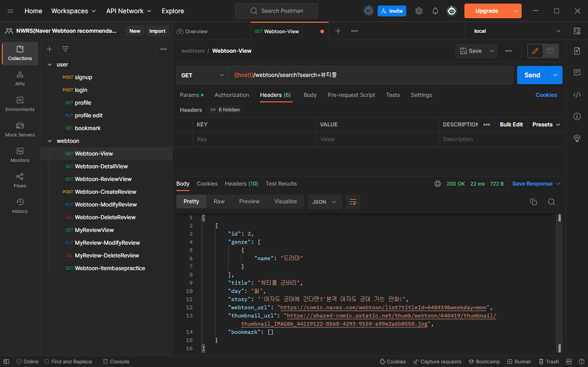Image resolution: width=588 pixels, height=367 pixels.
Task: Open the notifications bell icon
Action: pyautogui.click(x=435, y=11)
